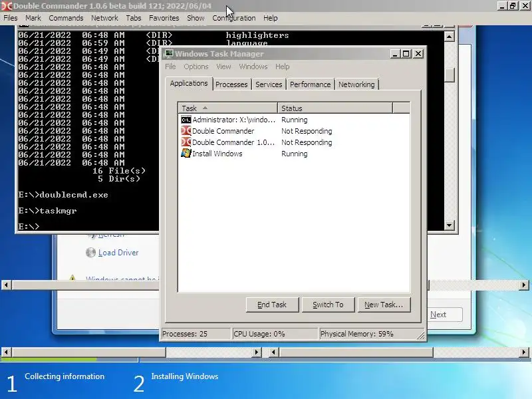Switch to the Applications tab
This screenshot has width=532, height=399.
[189, 84]
